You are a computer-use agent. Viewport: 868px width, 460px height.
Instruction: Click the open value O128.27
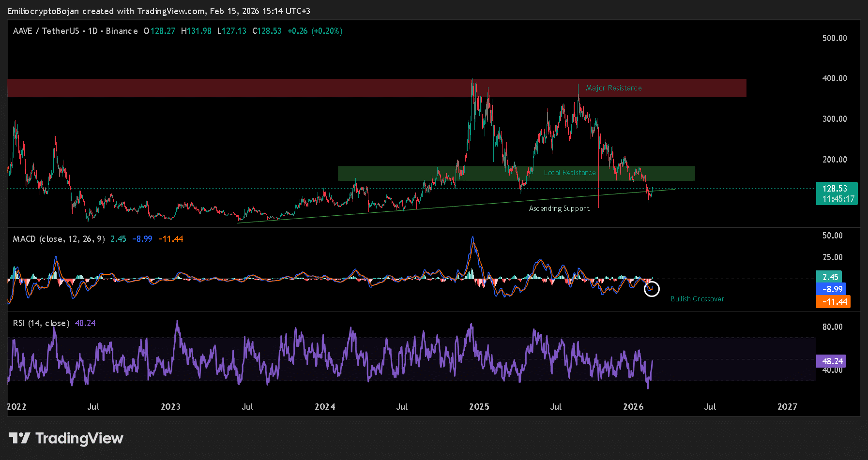[159, 31]
